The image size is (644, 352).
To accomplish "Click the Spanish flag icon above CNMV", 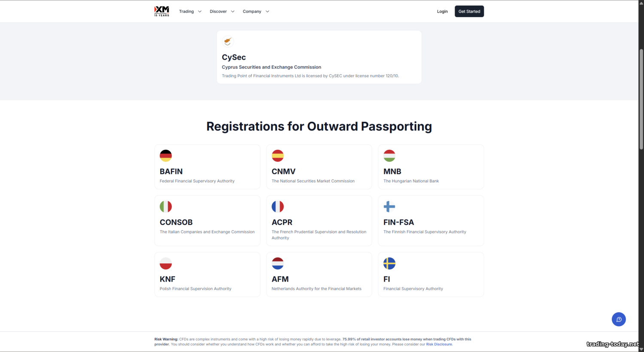I will pyautogui.click(x=278, y=155).
